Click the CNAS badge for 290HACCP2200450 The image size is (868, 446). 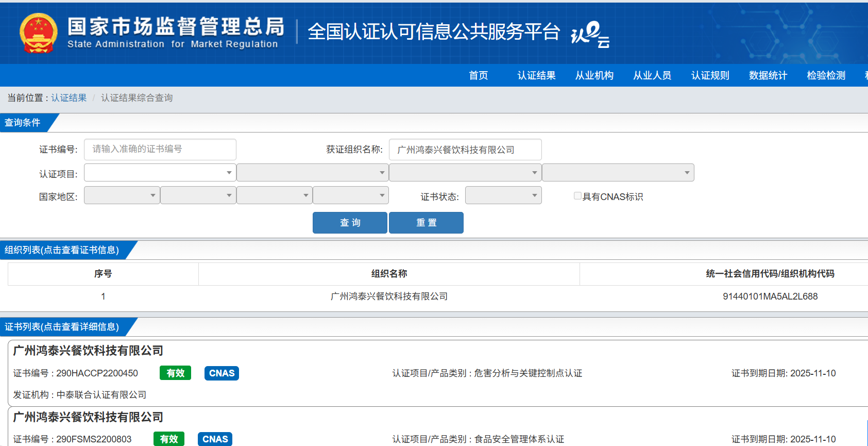(x=222, y=373)
